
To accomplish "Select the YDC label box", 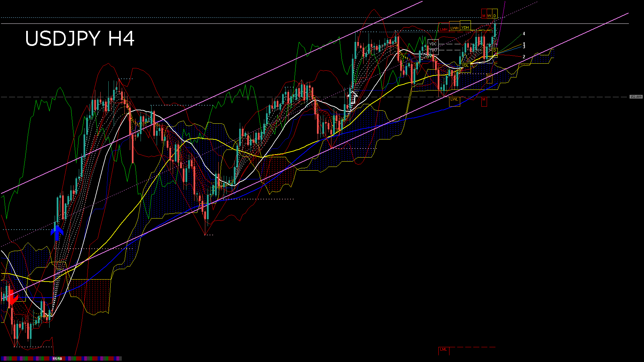I will [433, 44].
